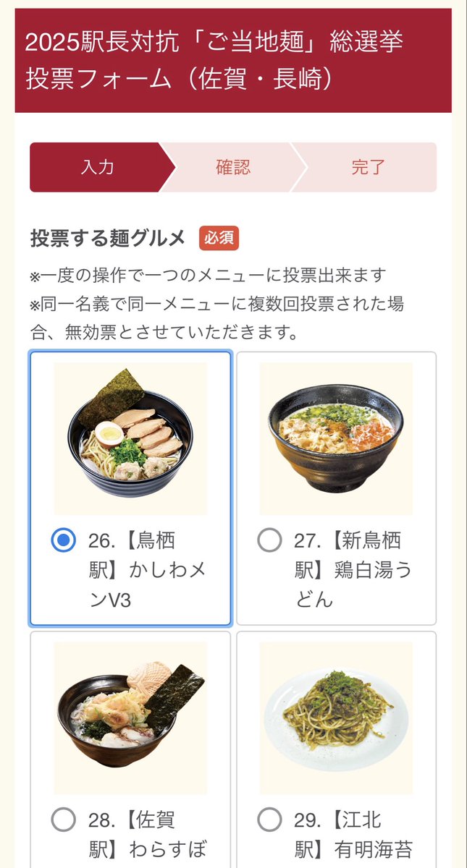Screen dimensions: 467x868
Task: Click the 必須 required badge
Action: click(219, 238)
